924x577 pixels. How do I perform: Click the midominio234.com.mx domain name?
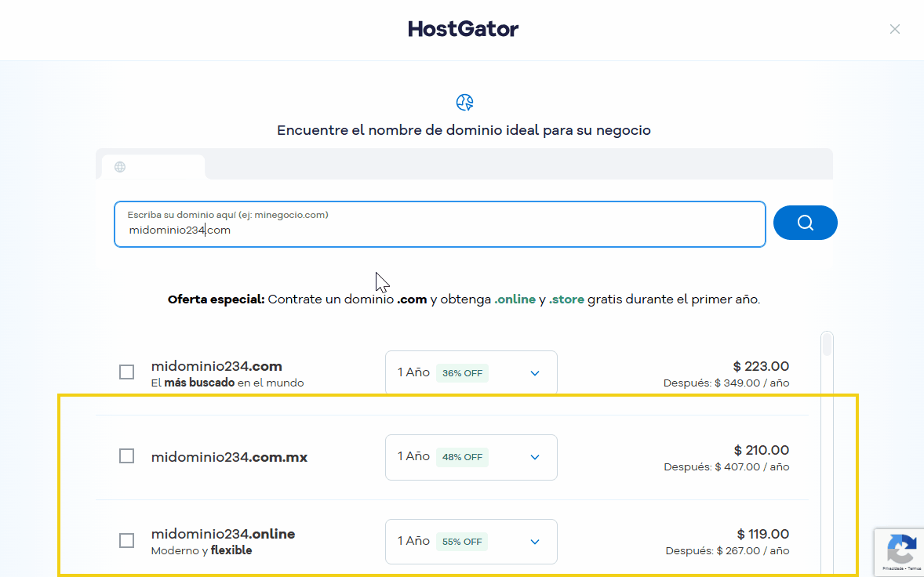click(229, 457)
